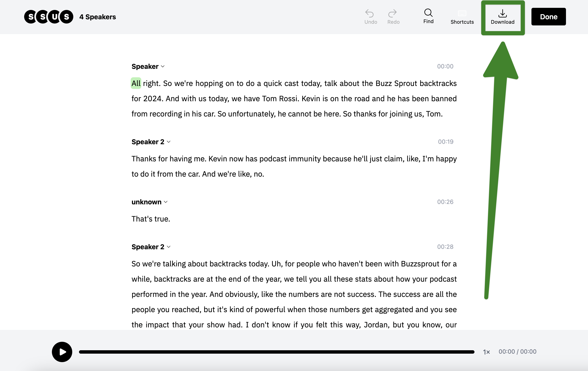Viewport: 588px width, 371px height.
Task: Click the Redo arrow icon
Action: tap(393, 13)
